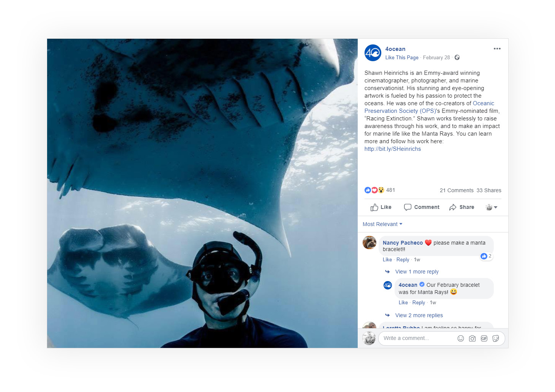The image size is (555, 392).
Task: Open the three-dots post options menu
Action: click(x=497, y=49)
